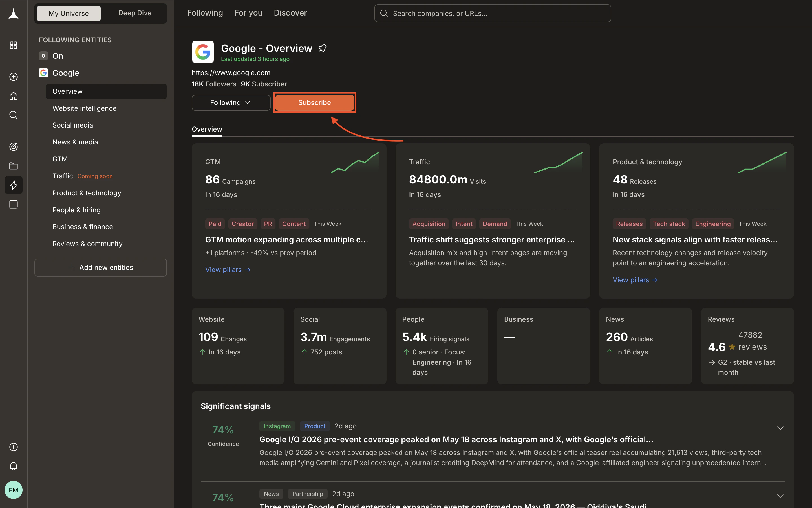Select the Google entity in following list
812x508 pixels.
pyautogui.click(x=66, y=73)
